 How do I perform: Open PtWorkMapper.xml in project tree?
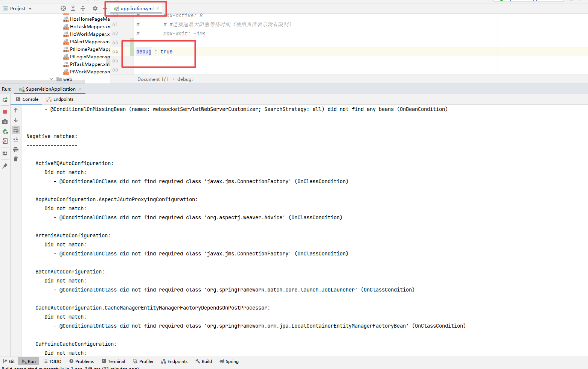(87, 71)
